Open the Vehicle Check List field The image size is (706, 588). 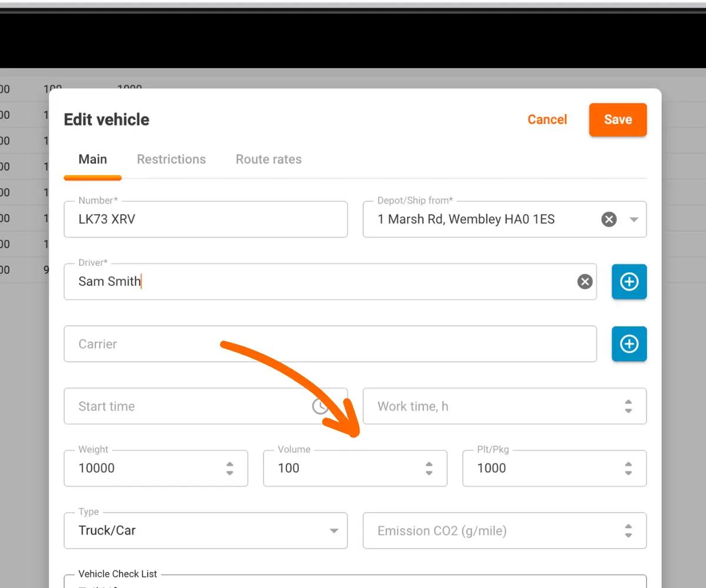[355, 582]
